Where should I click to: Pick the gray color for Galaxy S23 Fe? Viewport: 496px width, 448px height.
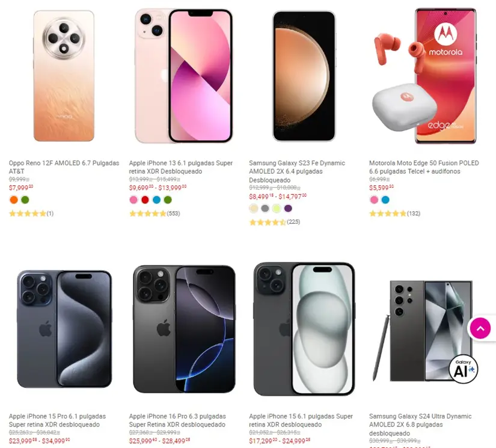(265, 208)
